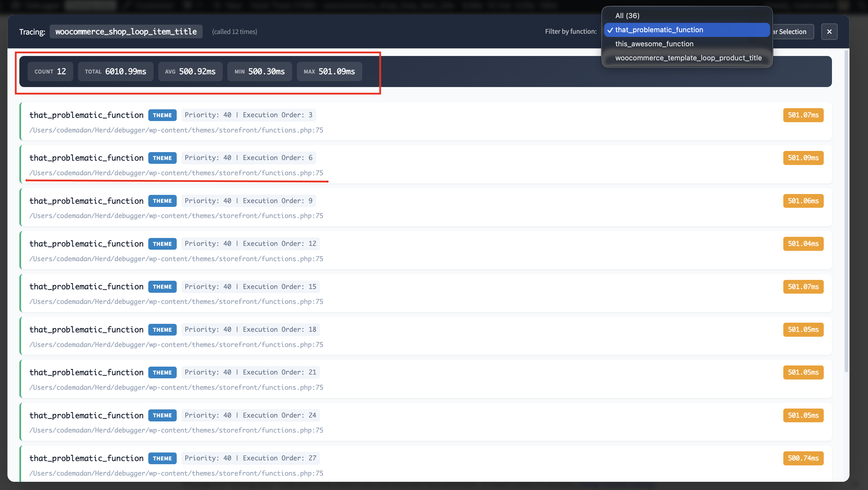Click 'Priority: 40 | Execution Order: 12' label
The image size is (868, 490).
[x=251, y=244]
